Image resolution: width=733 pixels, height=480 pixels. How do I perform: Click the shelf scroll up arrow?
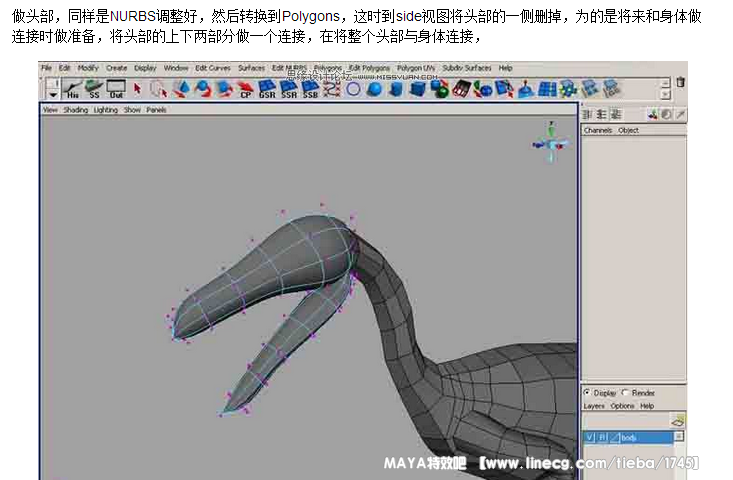tap(666, 84)
